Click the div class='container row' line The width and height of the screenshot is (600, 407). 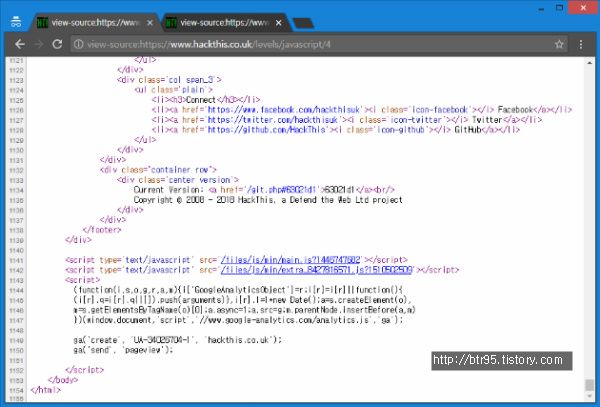click(158, 170)
